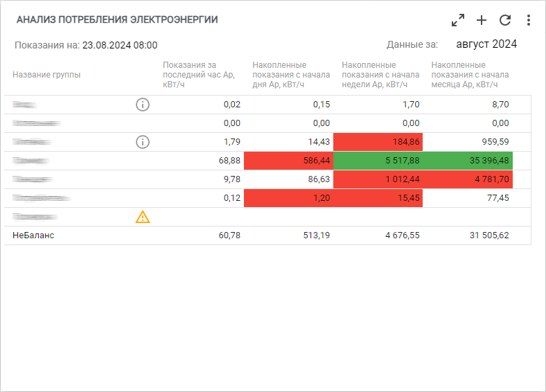The image size is (546, 392).
Task: Click the value 9,78
Action: coord(232,179)
